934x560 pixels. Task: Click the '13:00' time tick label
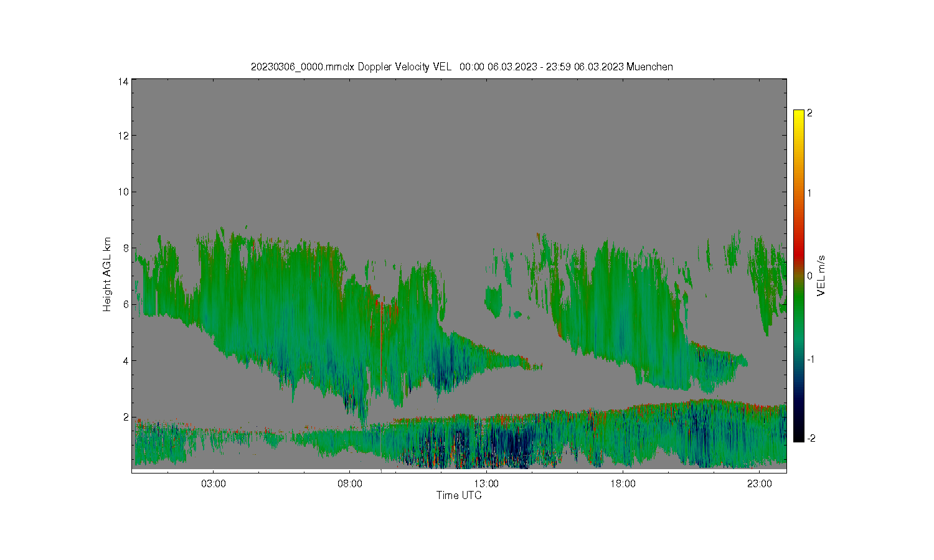pyautogui.click(x=486, y=484)
